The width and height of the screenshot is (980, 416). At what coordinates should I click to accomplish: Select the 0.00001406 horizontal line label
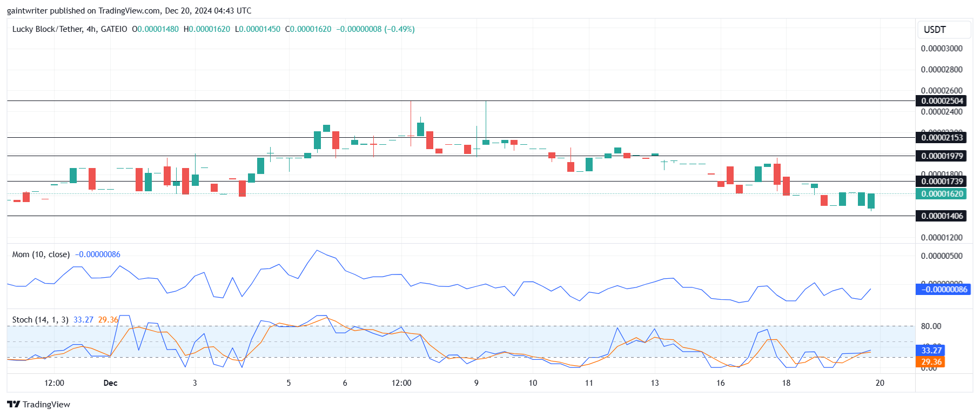tap(941, 216)
